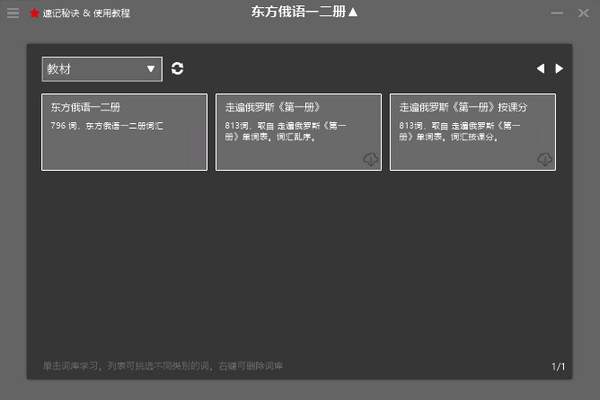Click the 词汇乱序 description on the second card
Screen dimensions: 600x400
(294, 138)
